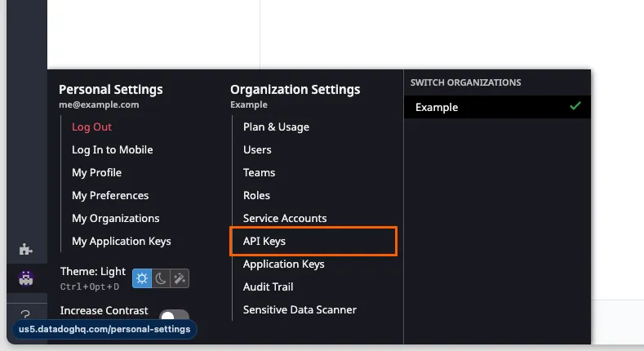
Task: Open Teams under Organization Settings
Action: tap(260, 173)
